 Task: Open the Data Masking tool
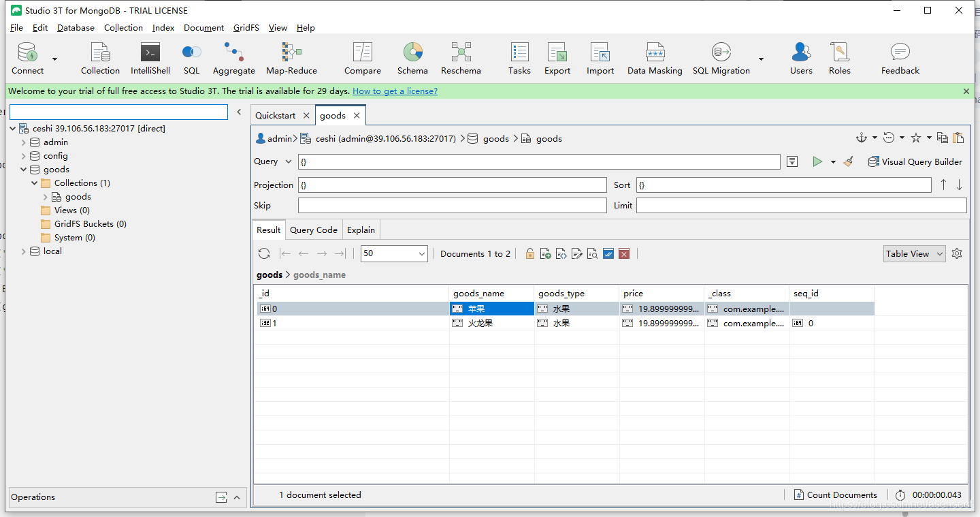point(655,59)
